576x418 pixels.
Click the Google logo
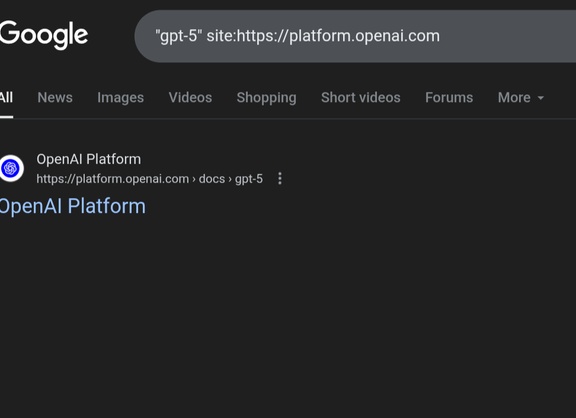click(x=43, y=35)
